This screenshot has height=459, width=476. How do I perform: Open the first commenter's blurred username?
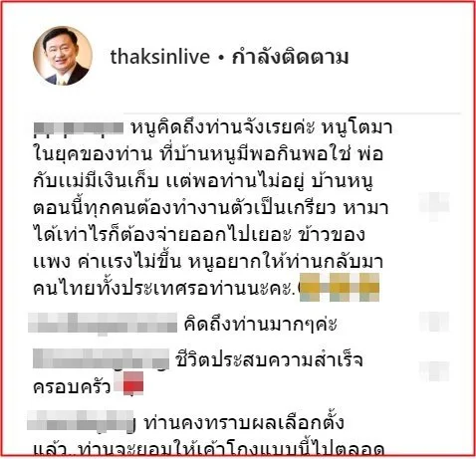pyautogui.click(x=79, y=128)
